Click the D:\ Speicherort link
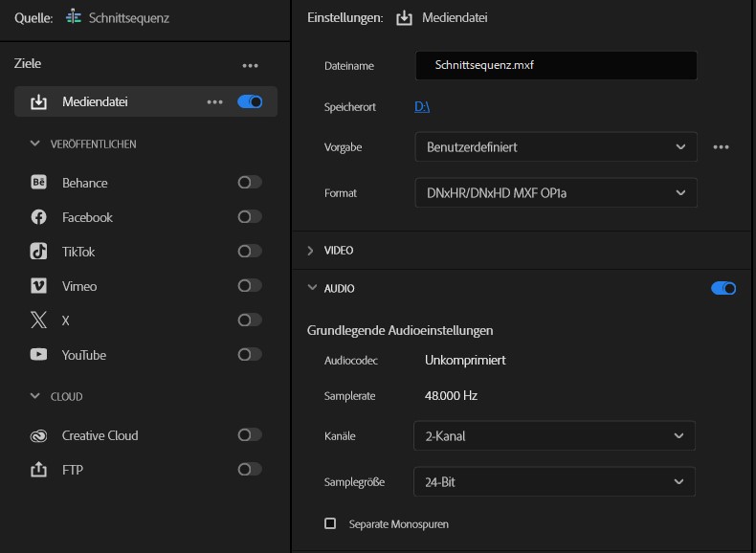This screenshot has height=553, width=756. pos(422,107)
